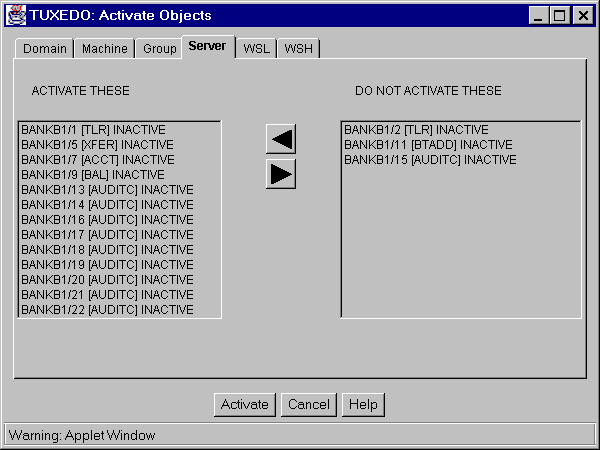
Task: Maximize the Activate Objects window
Action: [560, 16]
